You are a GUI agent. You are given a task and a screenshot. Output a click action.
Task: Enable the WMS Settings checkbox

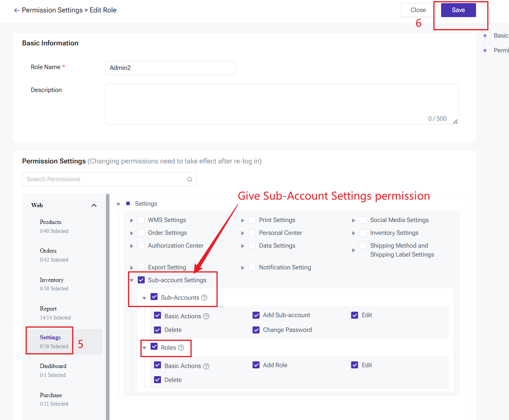click(x=141, y=220)
